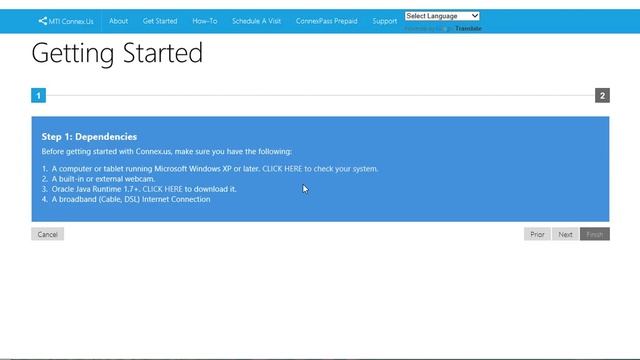Expand the Select Language dropdown
The image size is (640, 360).
click(442, 16)
